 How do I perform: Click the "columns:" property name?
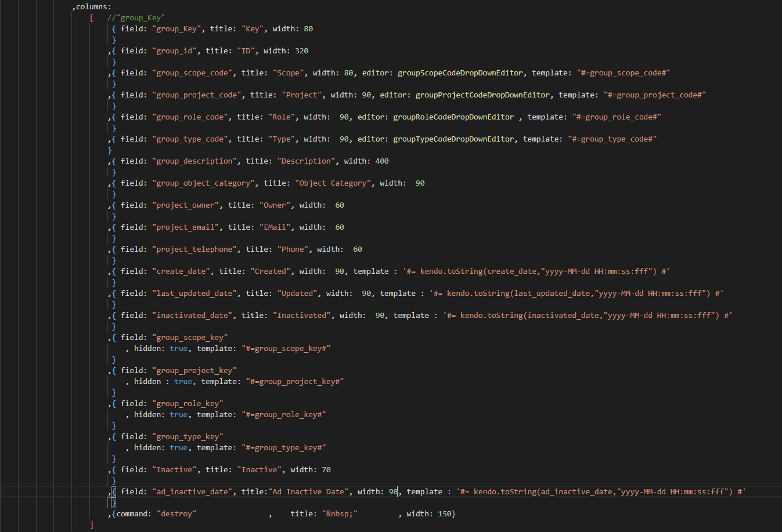[x=93, y=7]
